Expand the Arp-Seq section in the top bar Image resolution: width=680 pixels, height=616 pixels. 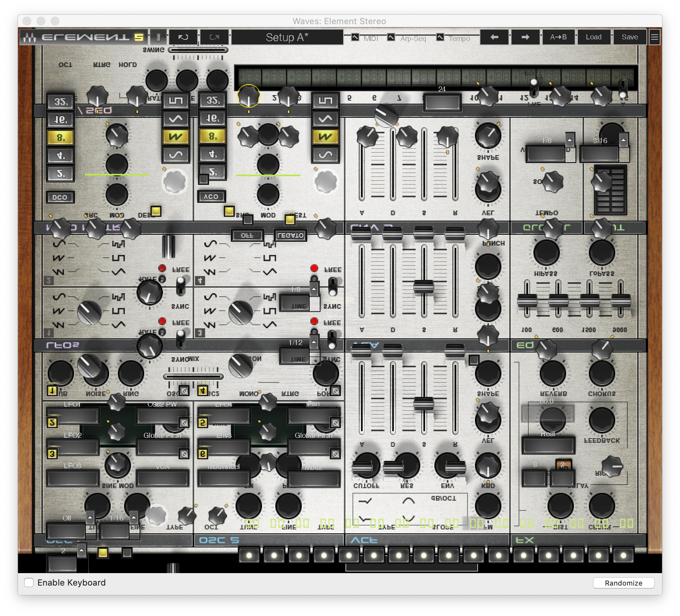391,37
